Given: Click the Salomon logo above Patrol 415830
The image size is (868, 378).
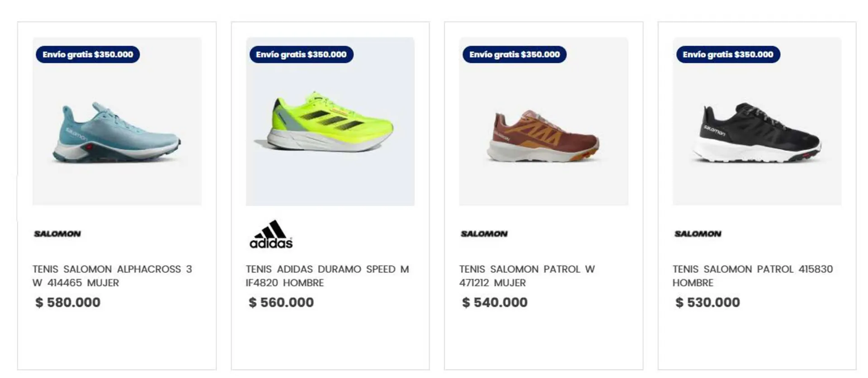Looking at the screenshot, I should tap(698, 234).
